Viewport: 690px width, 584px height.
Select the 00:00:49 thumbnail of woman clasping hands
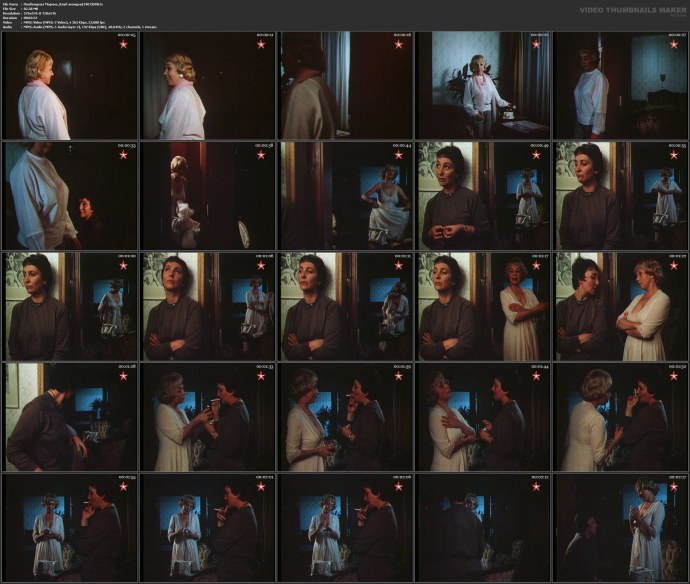[x=484, y=196]
